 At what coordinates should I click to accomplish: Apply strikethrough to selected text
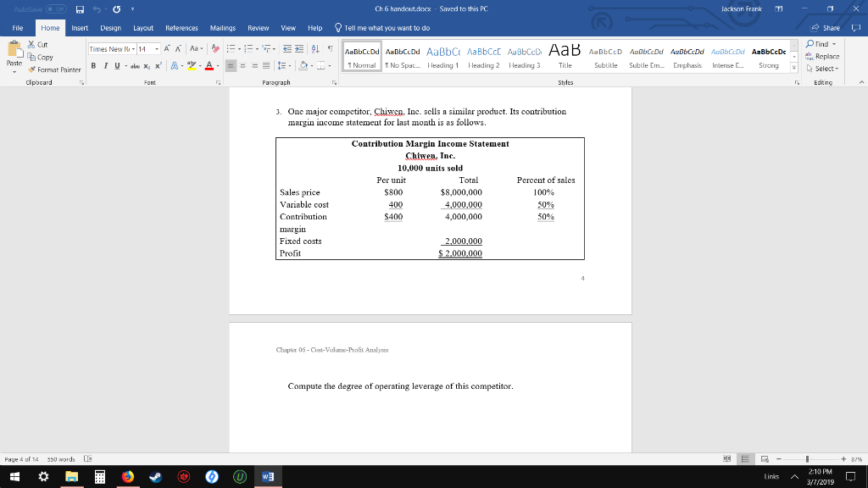pyautogui.click(x=136, y=65)
